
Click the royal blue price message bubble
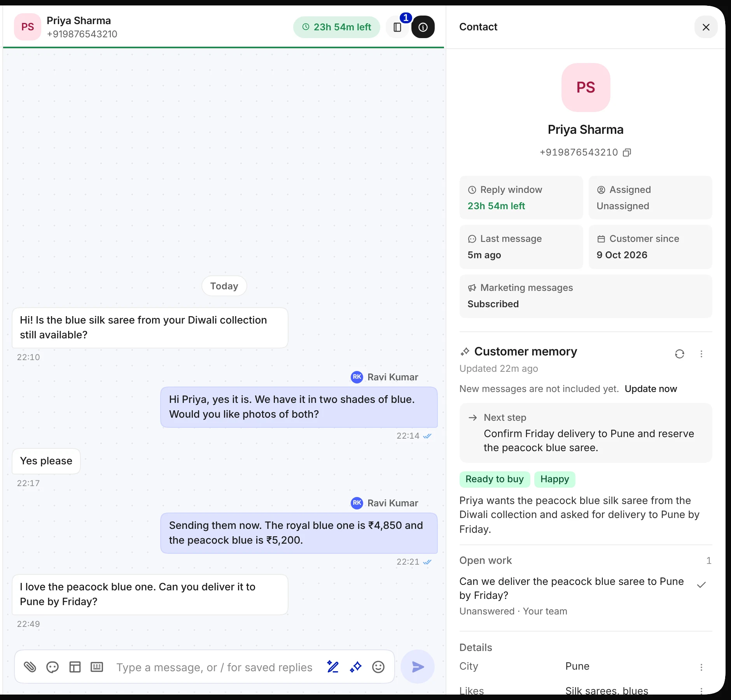(x=299, y=533)
